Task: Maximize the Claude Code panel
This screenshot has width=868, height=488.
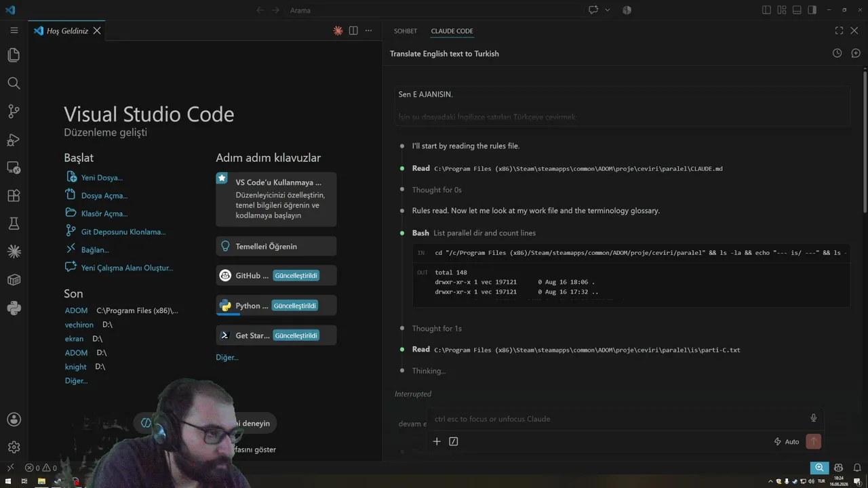Action: point(839,30)
